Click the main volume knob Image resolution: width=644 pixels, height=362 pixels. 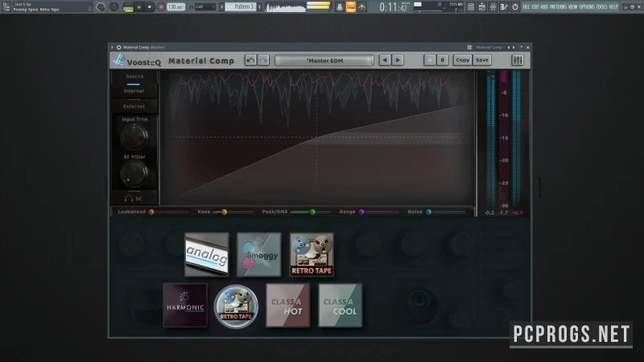click(101, 7)
